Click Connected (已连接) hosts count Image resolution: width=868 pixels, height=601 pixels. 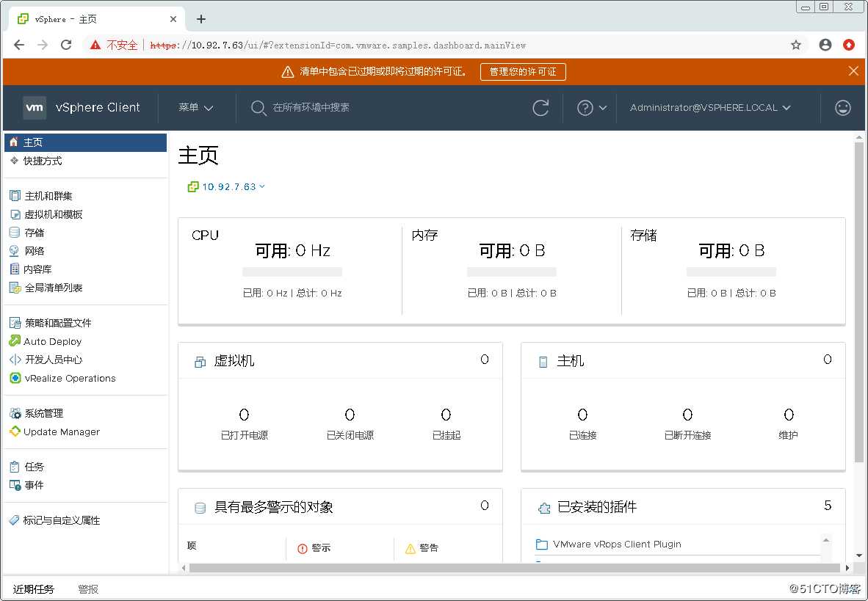click(582, 415)
